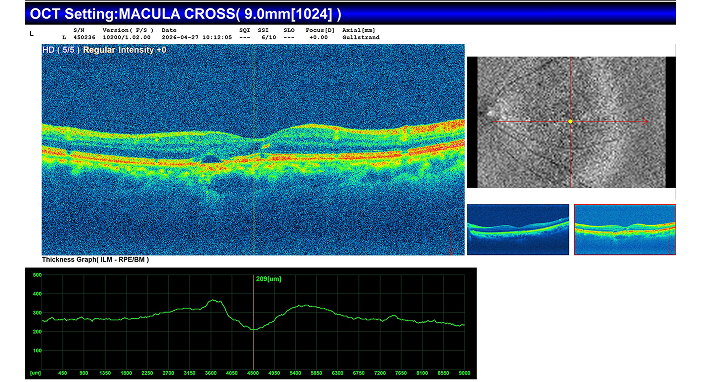This screenshot has height=382, width=701.
Task: Select the left horizontal B-scan thumbnail
Action: pos(518,229)
